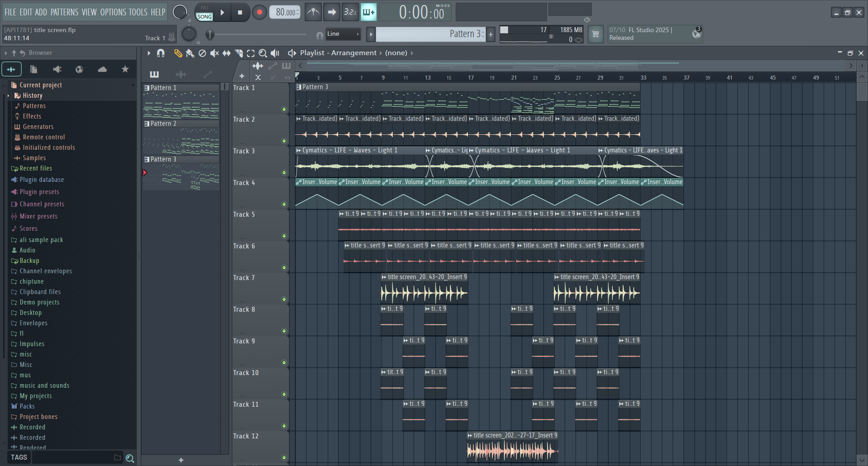This screenshot has height=466, width=868.
Task: Select the Draw pencil tool
Action: pyautogui.click(x=178, y=53)
